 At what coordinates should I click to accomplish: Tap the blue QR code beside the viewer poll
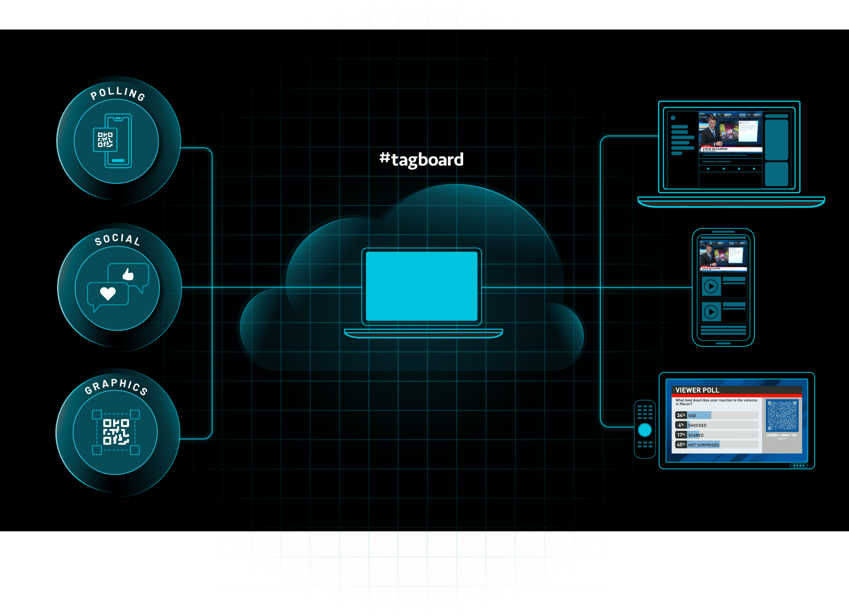pyautogui.click(x=783, y=416)
